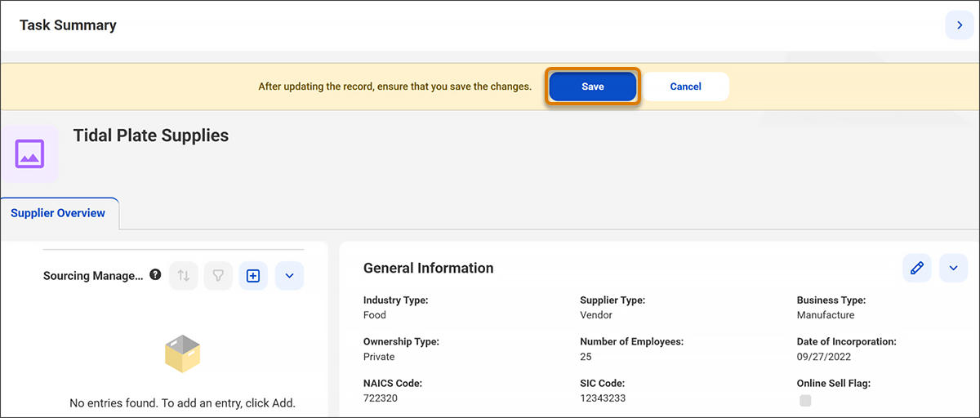Click the filter funnel icon in Sourcing Manager
This screenshot has width=980, height=418.
pyautogui.click(x=218, y=276)
